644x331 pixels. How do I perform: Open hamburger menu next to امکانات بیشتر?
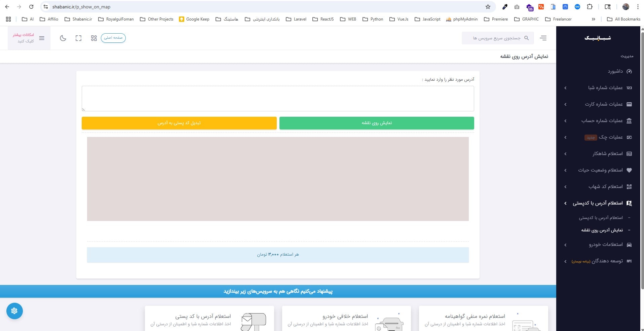pyautogui.click(x=42, y=38)
